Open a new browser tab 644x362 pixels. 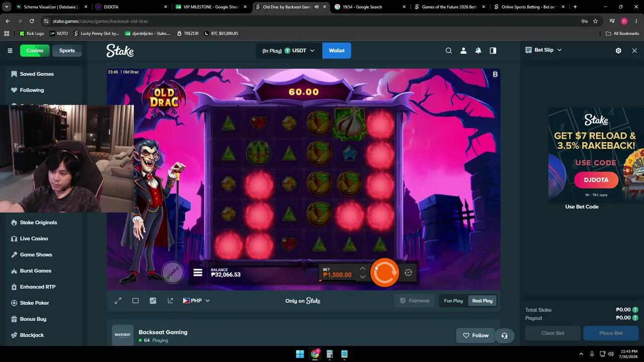click(x=575, y=7)
